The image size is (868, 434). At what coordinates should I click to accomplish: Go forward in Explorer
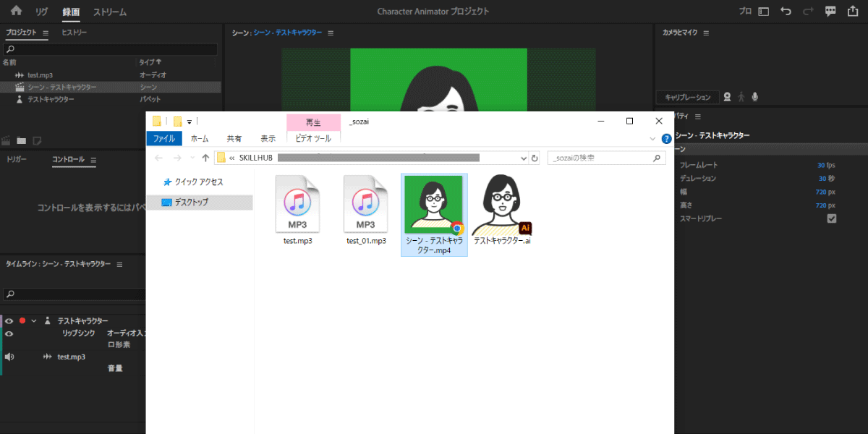click(178, 158)
